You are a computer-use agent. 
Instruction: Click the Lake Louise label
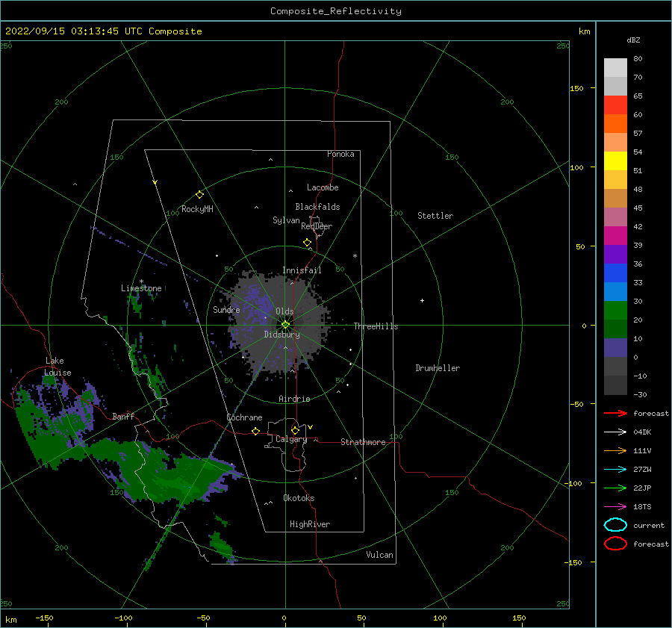(57, 367)
